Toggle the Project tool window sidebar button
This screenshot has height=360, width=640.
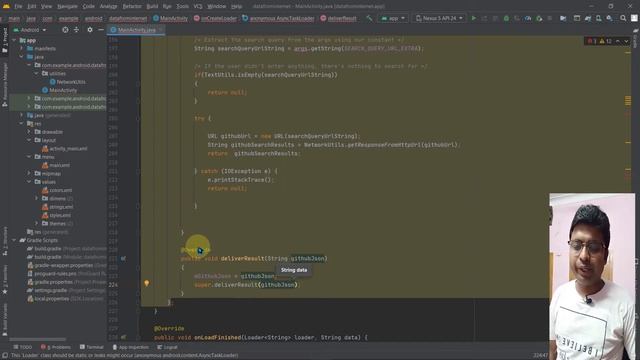5,40
